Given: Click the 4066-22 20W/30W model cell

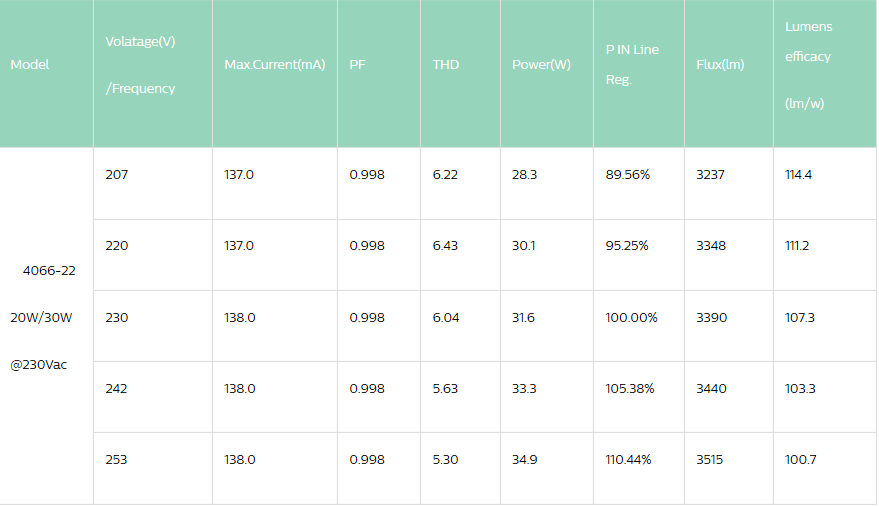Looking at the screenshot, I should pos(42,317).
